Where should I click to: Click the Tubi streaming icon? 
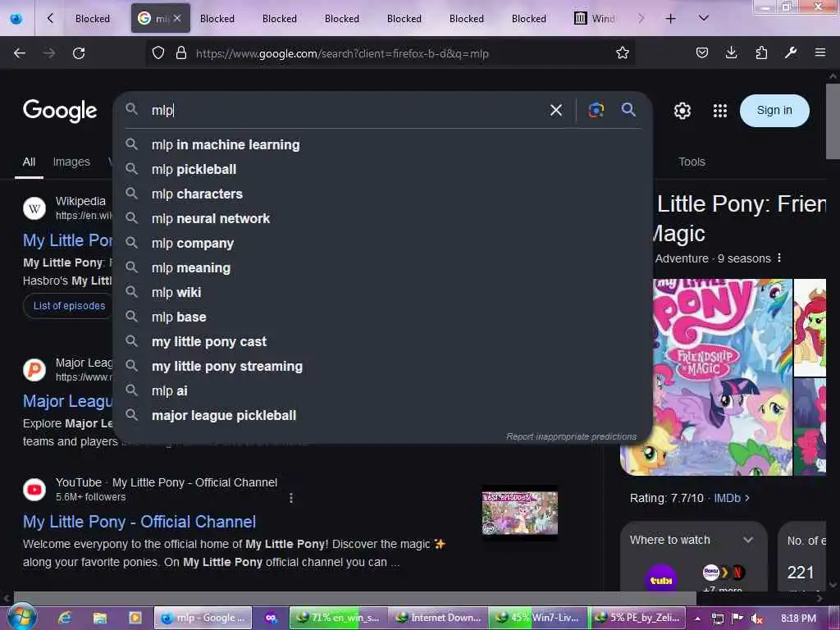pos(661,579)
